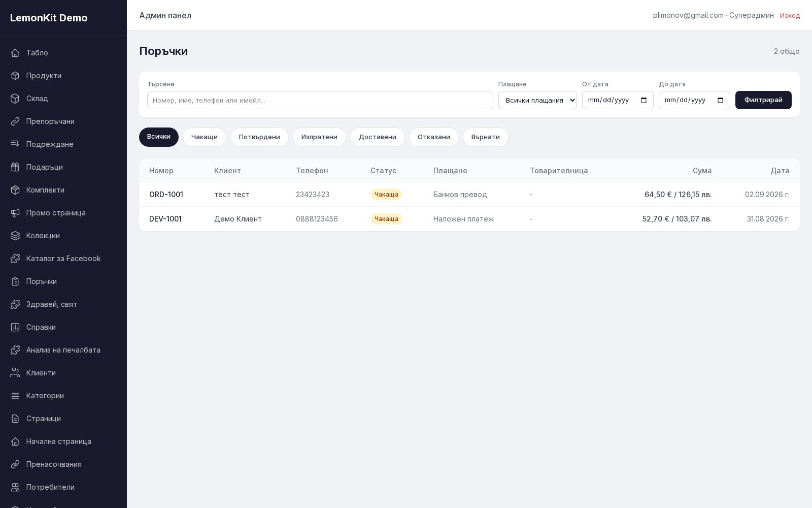812x508 pixels.
Task: Click the Поръчки clipboard icon
Action: (15, 281)
